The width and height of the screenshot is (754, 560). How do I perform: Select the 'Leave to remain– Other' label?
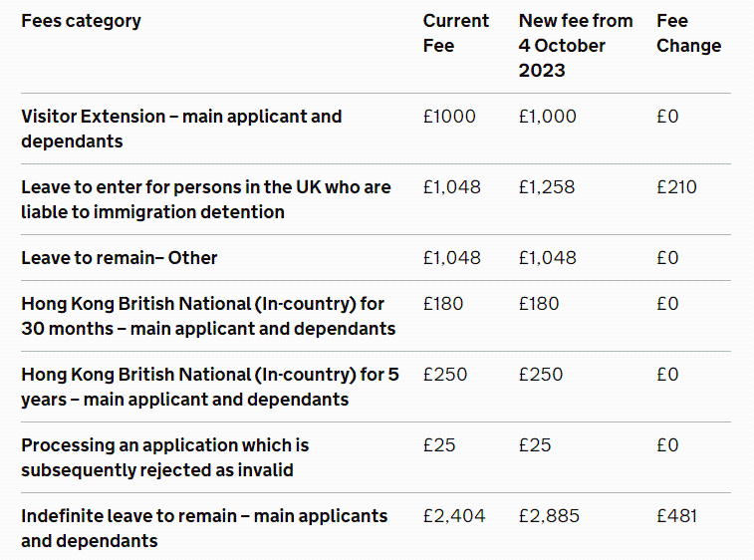click(120, 258)
